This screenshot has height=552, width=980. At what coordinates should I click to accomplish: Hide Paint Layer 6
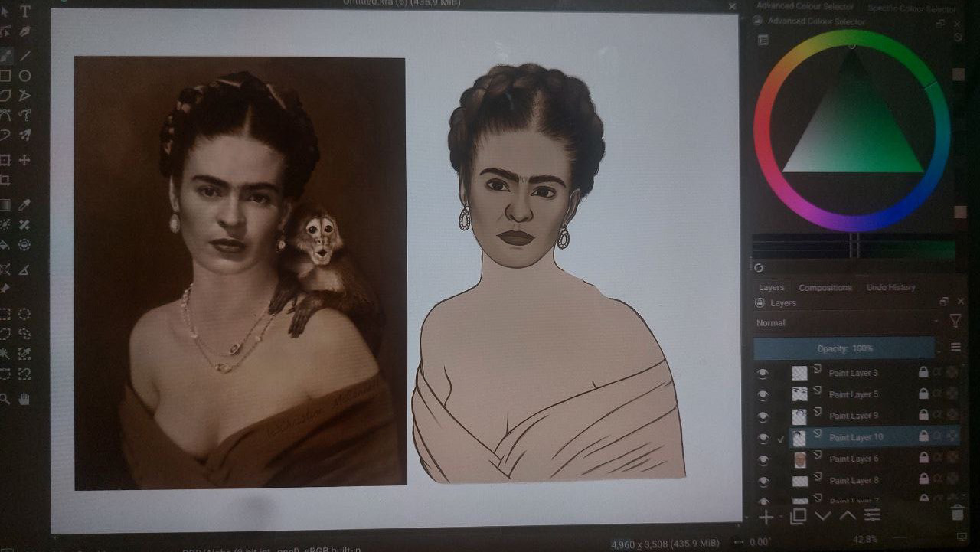763,459
